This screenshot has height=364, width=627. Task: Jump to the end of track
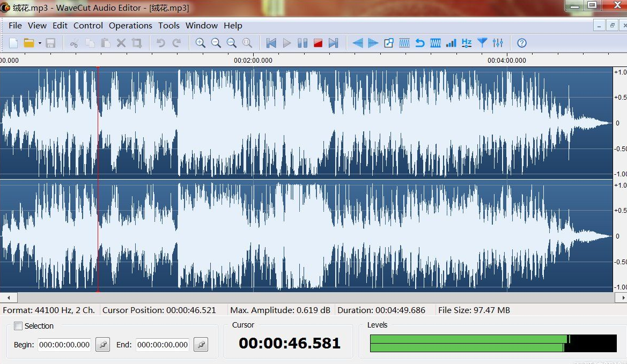[x=334, y=43]
